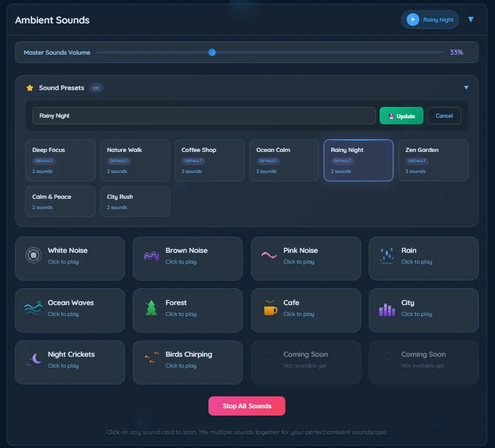Choose the Zen Garden preset
The image size is (495, 448).
pyautogui.click(x=433, y=160)
